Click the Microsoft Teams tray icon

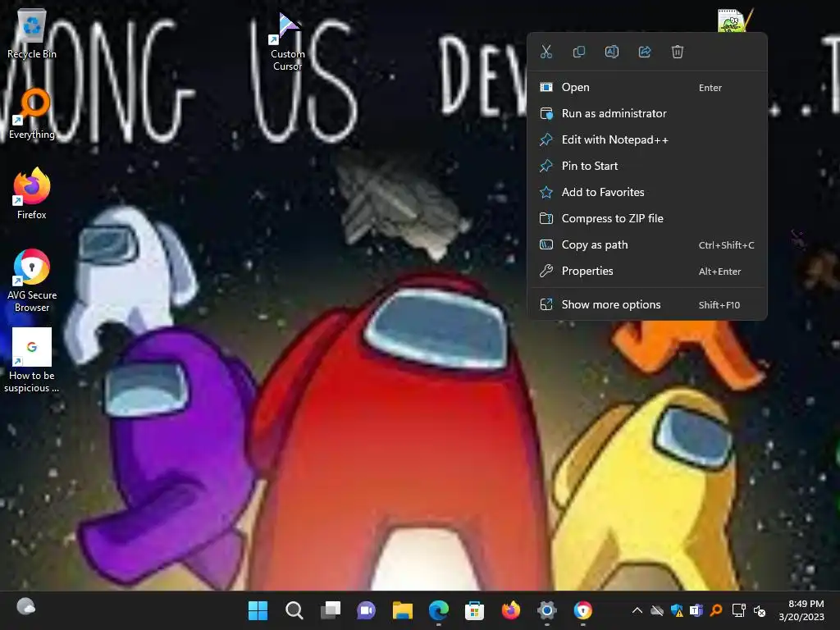(x=696, y=610)
